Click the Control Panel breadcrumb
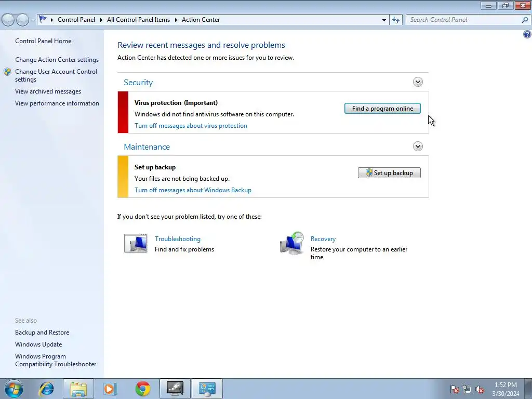532x399 pixels. pos(76,20)
